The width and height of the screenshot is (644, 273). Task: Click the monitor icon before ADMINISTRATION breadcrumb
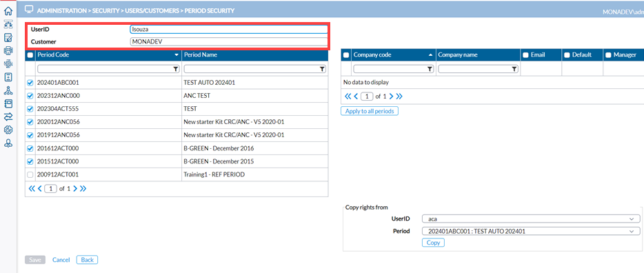pyautogui.click(x=29, y=9)
